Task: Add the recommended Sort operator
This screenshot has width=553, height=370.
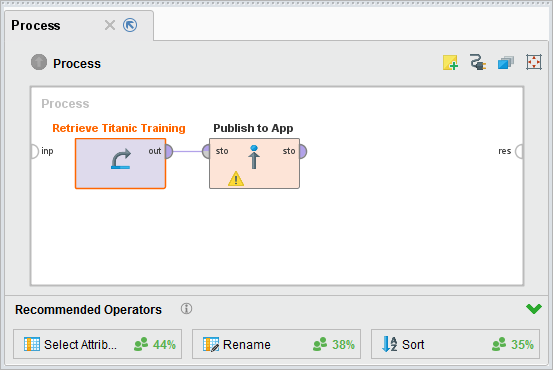Action: [455, 344]
